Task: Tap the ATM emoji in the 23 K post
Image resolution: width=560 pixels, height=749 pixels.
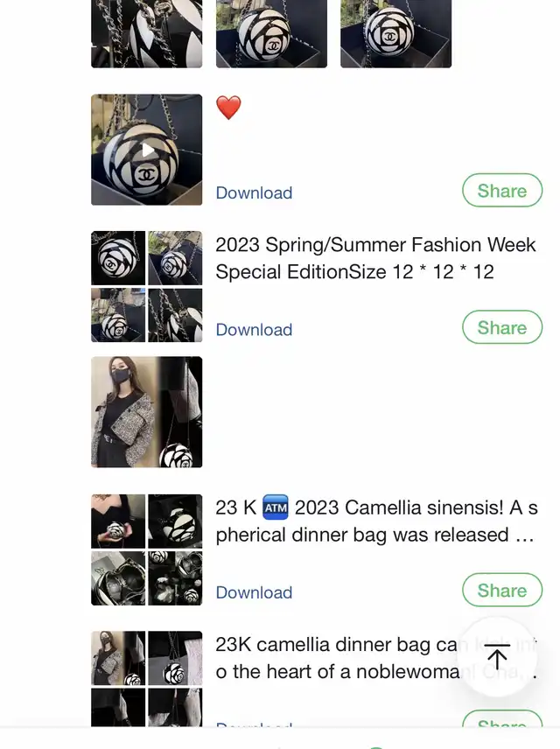Action: coord(275,508)
